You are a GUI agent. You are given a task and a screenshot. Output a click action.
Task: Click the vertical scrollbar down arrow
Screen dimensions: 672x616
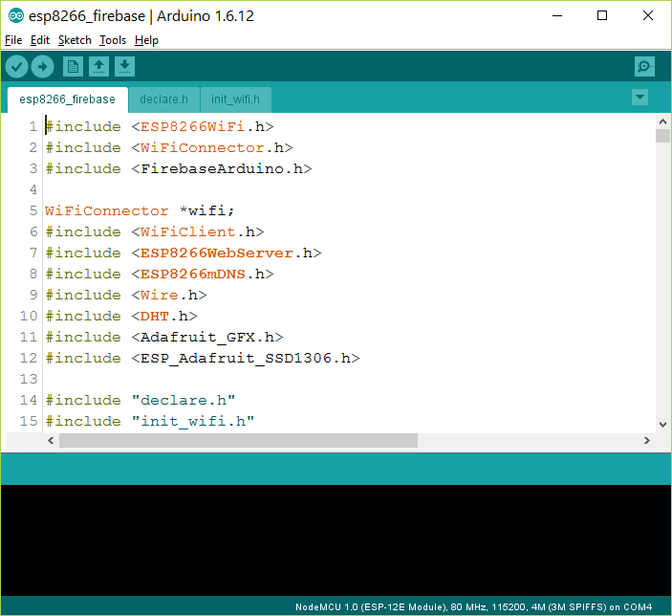pos(662,425)
